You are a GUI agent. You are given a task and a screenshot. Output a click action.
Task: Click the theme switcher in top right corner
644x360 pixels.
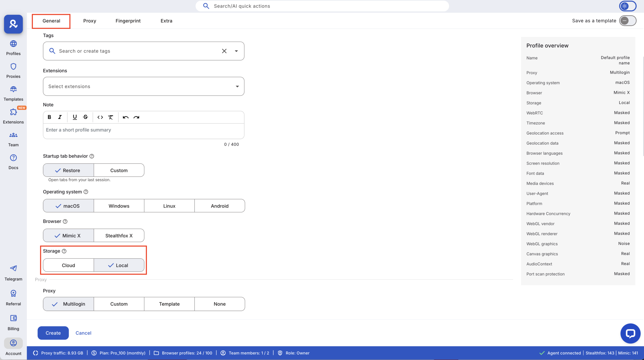627,6
